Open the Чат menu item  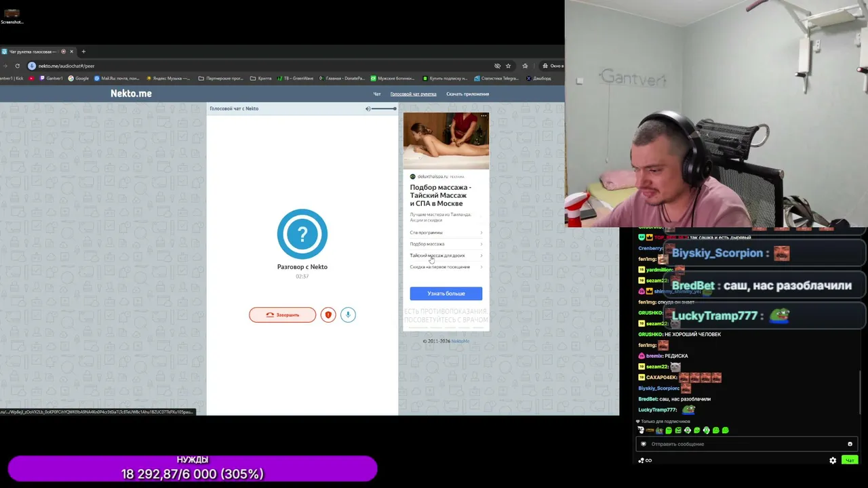point(377,94)
